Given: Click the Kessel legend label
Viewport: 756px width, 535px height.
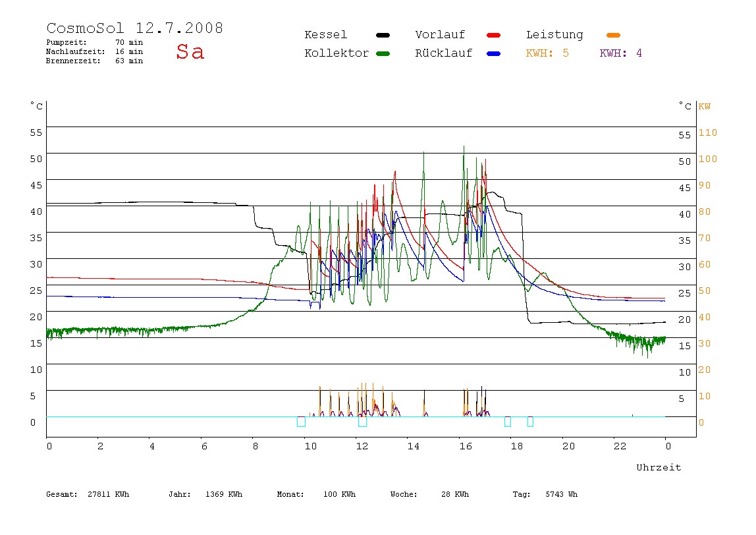Looking at the screenshot, I should pyautogui.click(x=326, y=35).
